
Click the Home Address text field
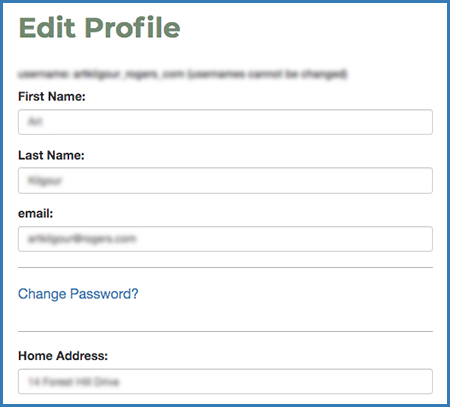[x=225, y=381]
